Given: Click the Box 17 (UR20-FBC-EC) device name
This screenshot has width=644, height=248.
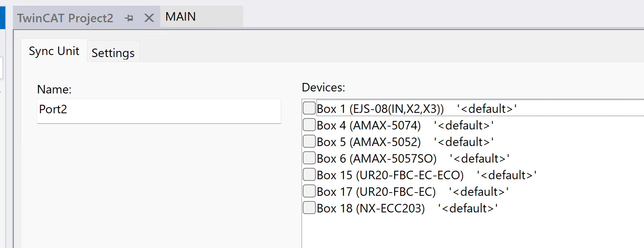Looking at the screenshot, I should (376, 192).
